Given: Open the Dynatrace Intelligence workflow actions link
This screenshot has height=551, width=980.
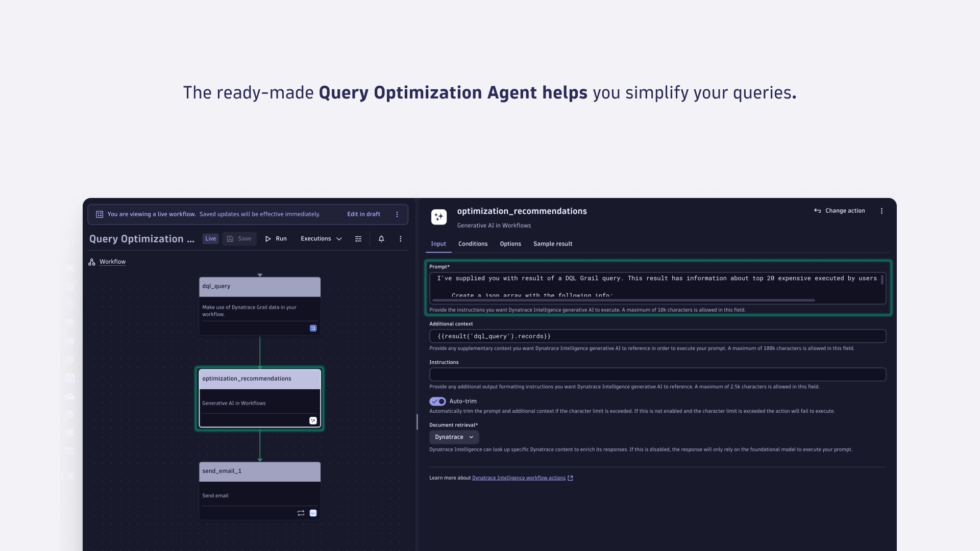Looking at the screenshot, I should [x=519, y=478].
